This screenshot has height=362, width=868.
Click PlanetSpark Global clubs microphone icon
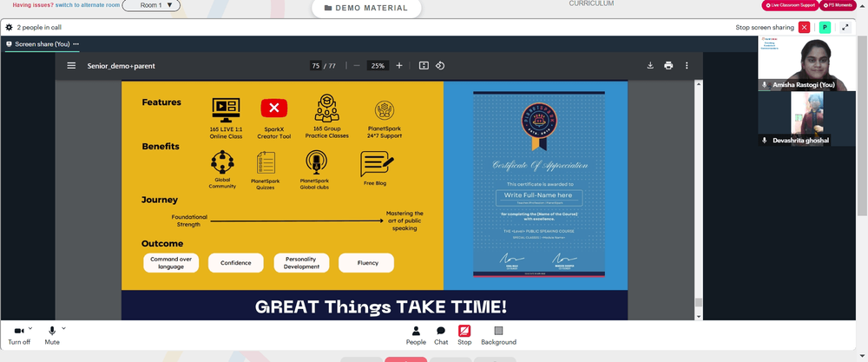pos(316,162)
